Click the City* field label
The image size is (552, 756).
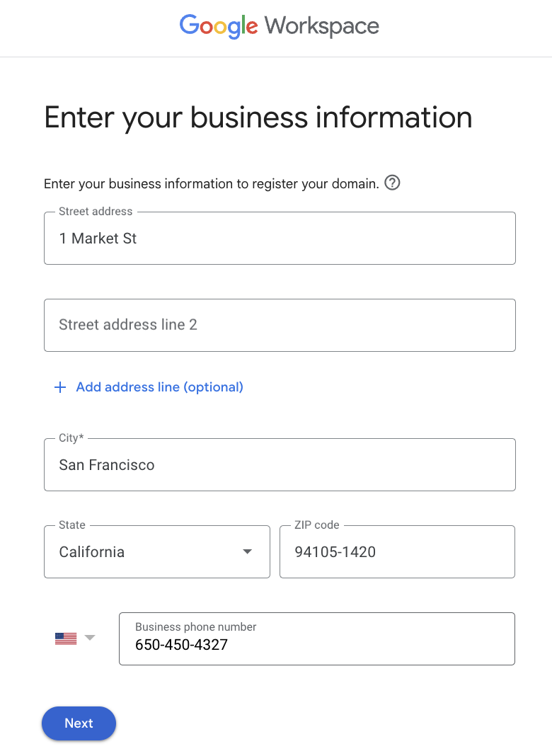point(71,438)
